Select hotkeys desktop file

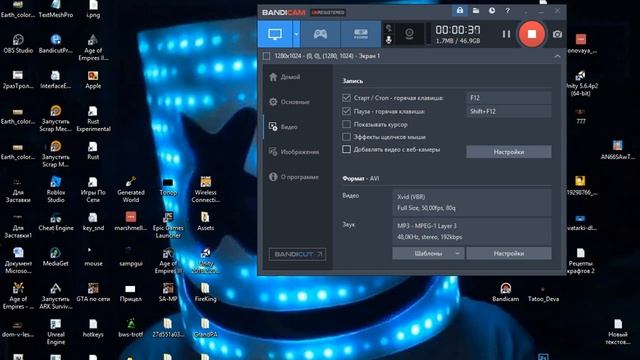click(93, 328)
